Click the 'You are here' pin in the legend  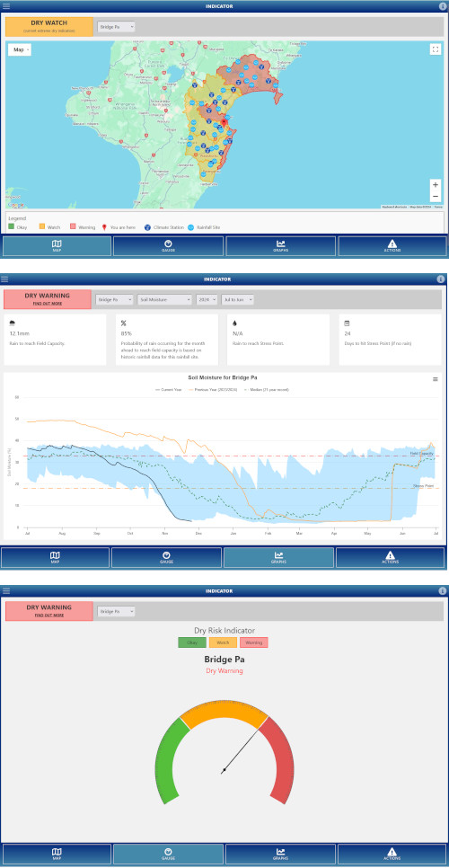[x=105, y=227]
